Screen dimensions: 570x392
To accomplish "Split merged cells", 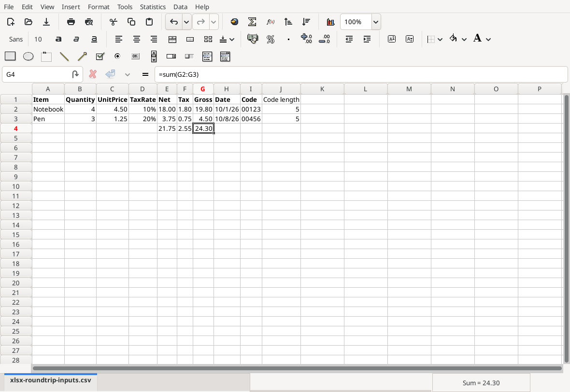I will click(208, 39).
